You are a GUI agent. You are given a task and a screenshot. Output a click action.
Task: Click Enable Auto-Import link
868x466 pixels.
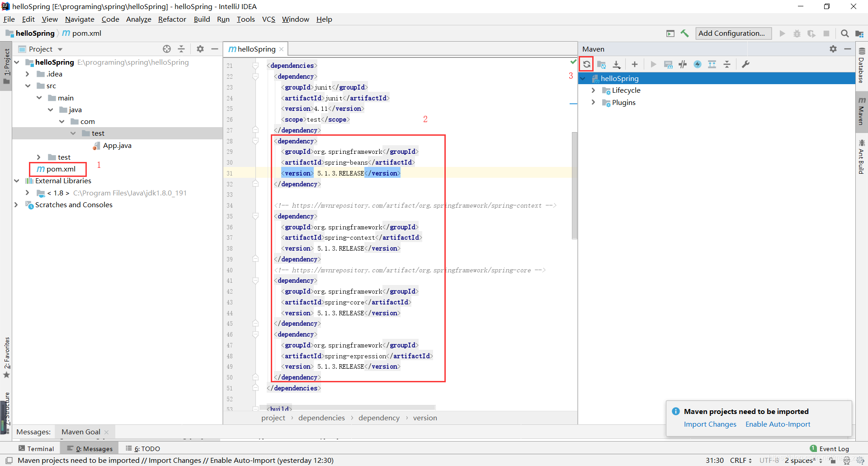[x=778, y=424]
